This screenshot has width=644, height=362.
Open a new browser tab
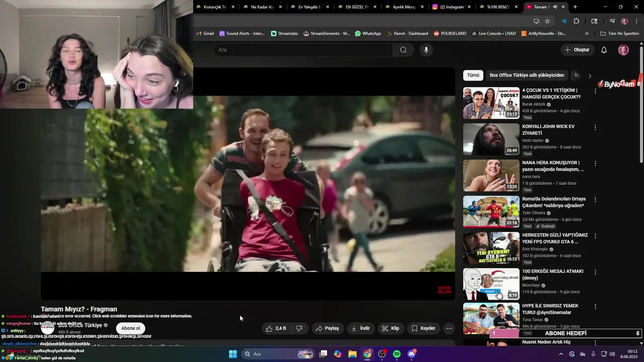tap(575, 7)
